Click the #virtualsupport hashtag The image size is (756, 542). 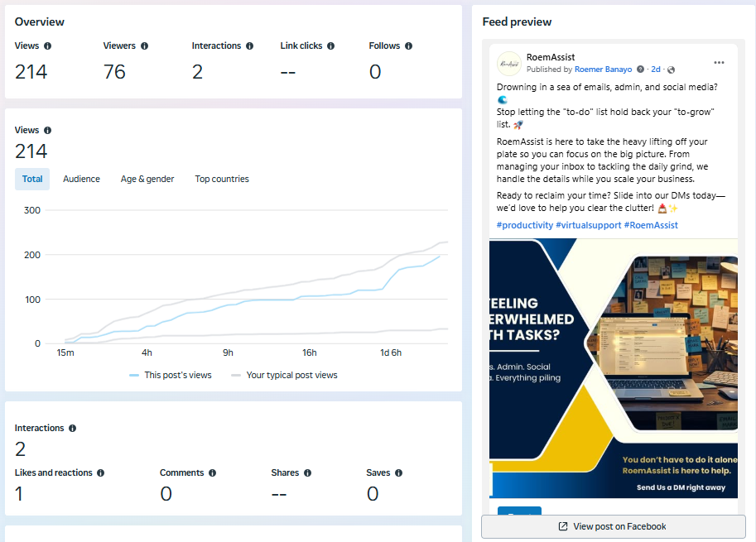click(x=588, y=225)
